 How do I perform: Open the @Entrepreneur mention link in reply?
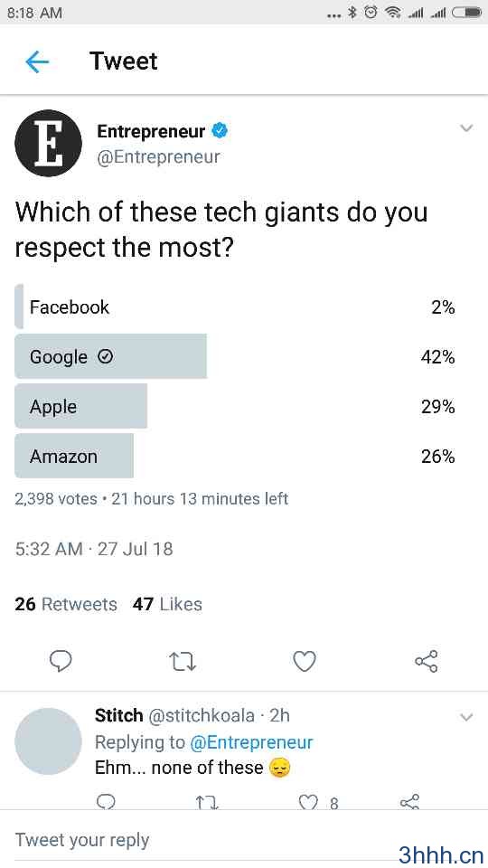(251, 742)
